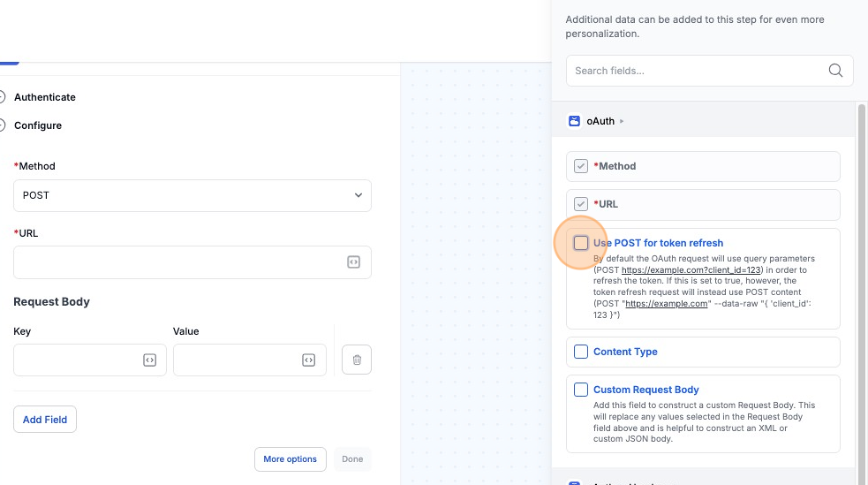Expand the oAuth section arrow

622,121
